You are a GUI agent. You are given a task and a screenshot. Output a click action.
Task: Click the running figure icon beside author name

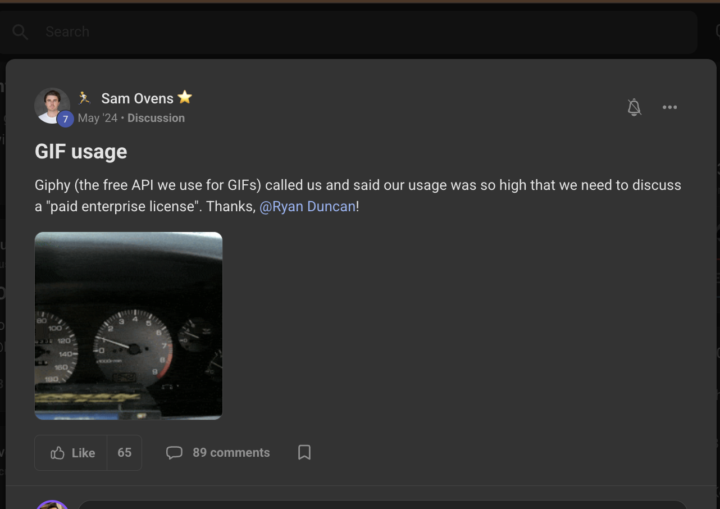point(84,97)
